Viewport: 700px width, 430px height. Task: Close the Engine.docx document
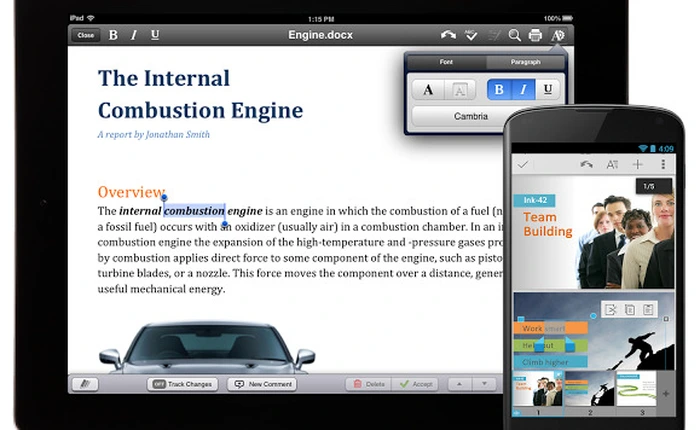pyautogui.click(x=85, y=35)
